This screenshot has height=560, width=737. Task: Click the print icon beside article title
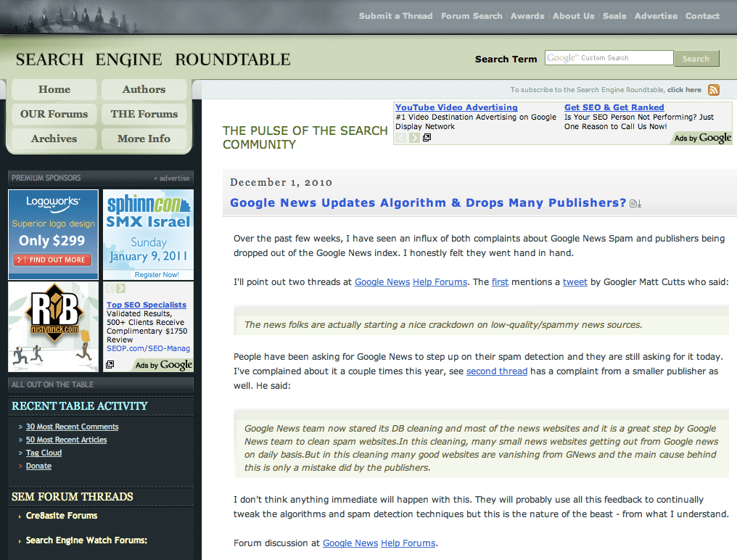coord(635,204)
